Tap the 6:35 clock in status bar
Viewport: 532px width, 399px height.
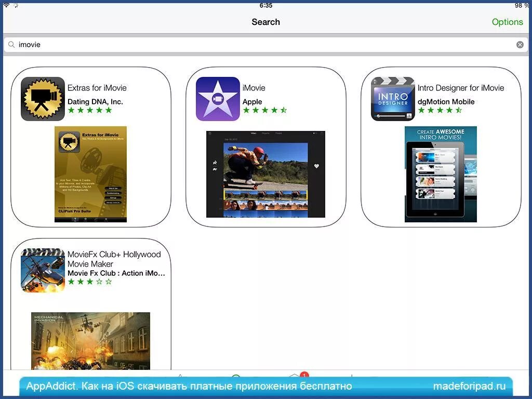pos(265,5)
